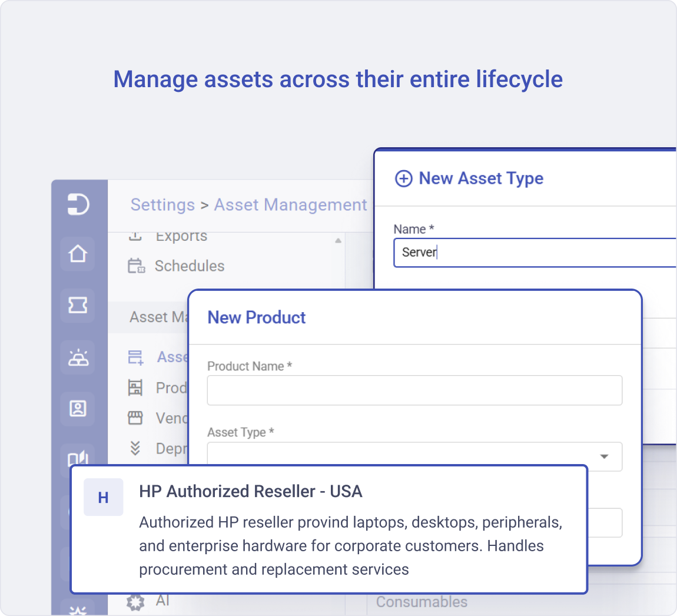Click the Products building icon
This screenshot has width=677, height=616.
pyautogui.click(x=135, y=388)
